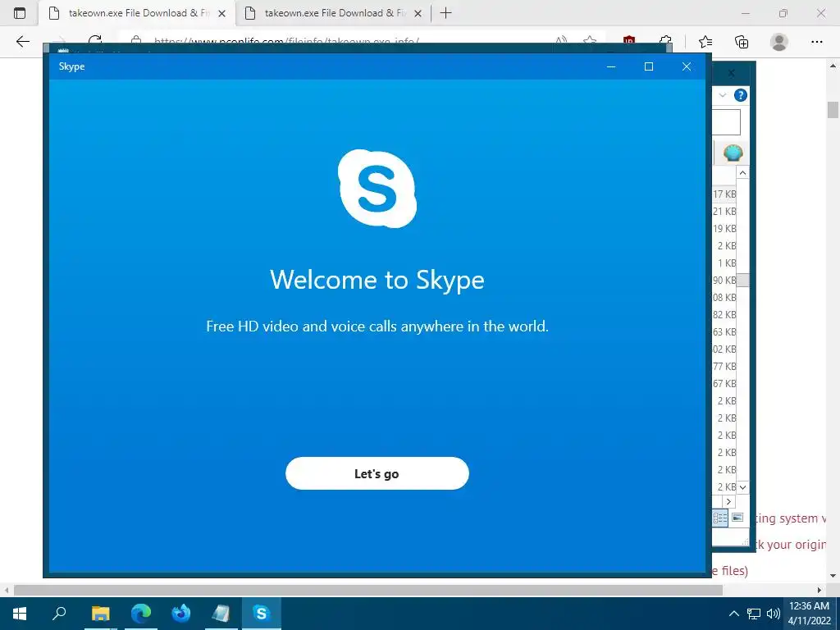Click the 67 KB size cell
The image size is (840, 630).
click(x=724, y=383)
